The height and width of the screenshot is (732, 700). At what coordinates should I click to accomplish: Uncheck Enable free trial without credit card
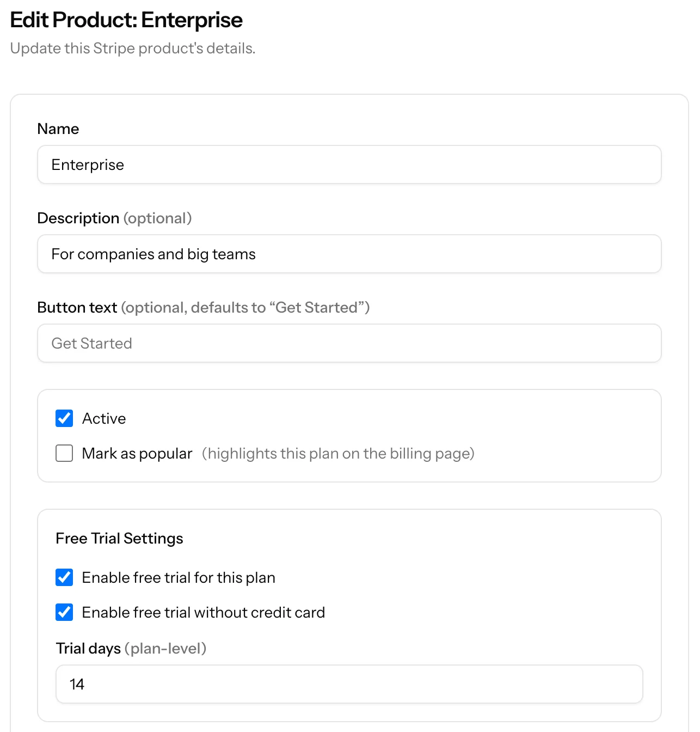[64, 612]
